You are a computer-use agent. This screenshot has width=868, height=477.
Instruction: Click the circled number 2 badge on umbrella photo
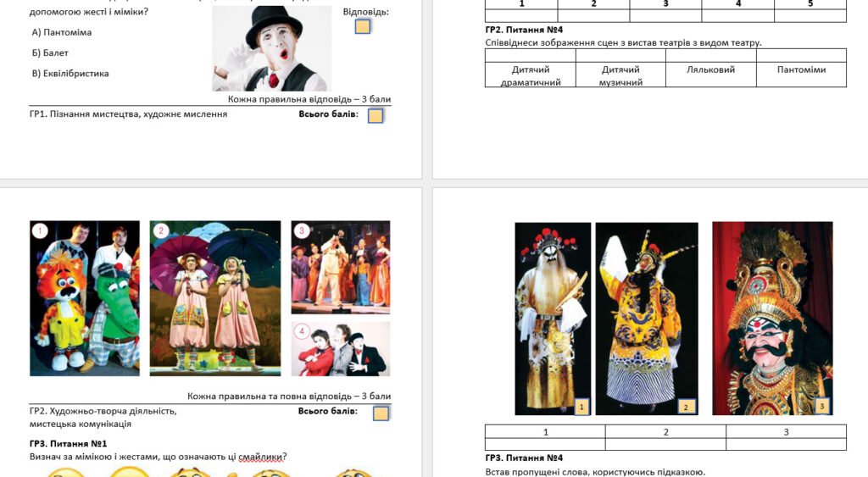click(x=160, y=230)
